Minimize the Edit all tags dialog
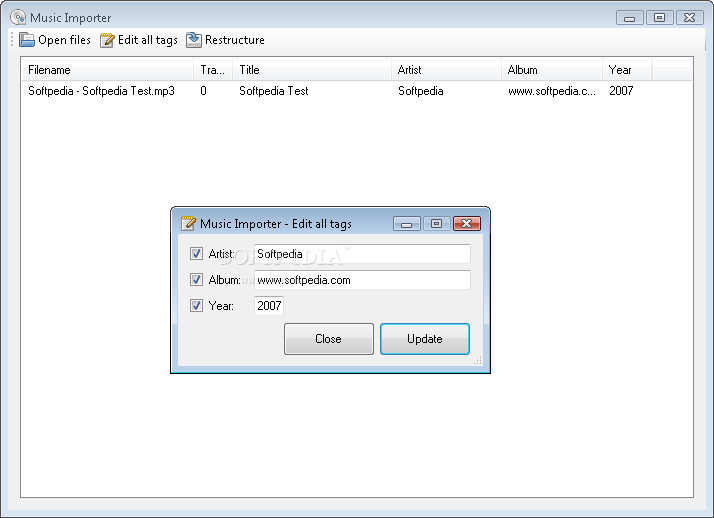Viewport: 714px width, 518px height. click(407, 223)
